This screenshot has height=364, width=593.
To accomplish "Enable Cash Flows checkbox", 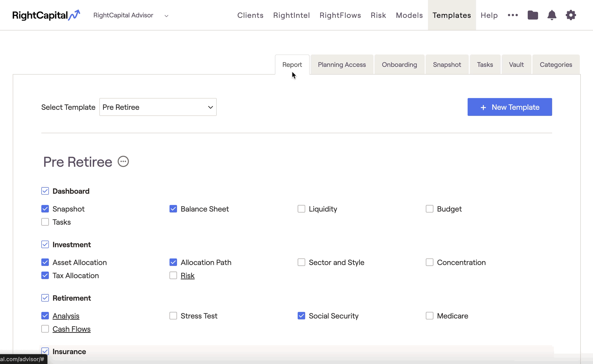I will tap(45, 329).
